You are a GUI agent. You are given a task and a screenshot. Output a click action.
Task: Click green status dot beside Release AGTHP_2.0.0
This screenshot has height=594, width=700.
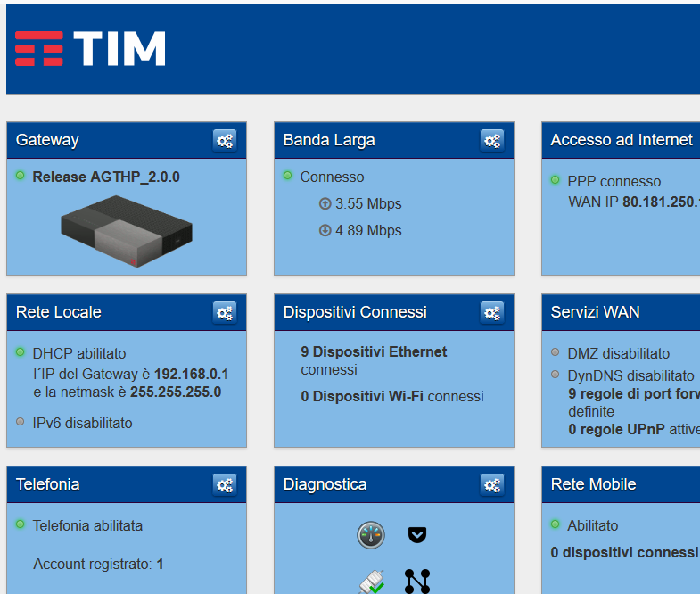[21, 176]
